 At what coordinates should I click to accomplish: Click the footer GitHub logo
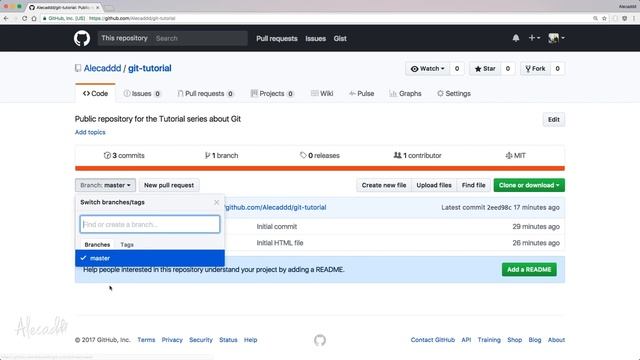coord(320,340)
